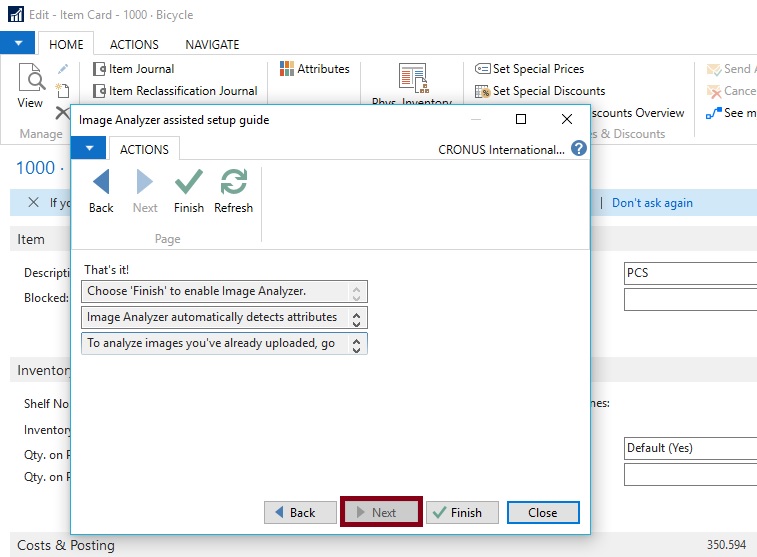The image size is (757, 557).
Task: Click the Finish checkmark icon in ribbon
Action: pyautogui.click(x=188, y=183)
